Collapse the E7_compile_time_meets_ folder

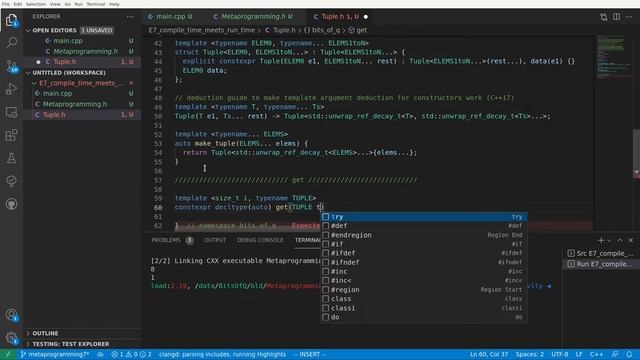click(x=82, y=83)
